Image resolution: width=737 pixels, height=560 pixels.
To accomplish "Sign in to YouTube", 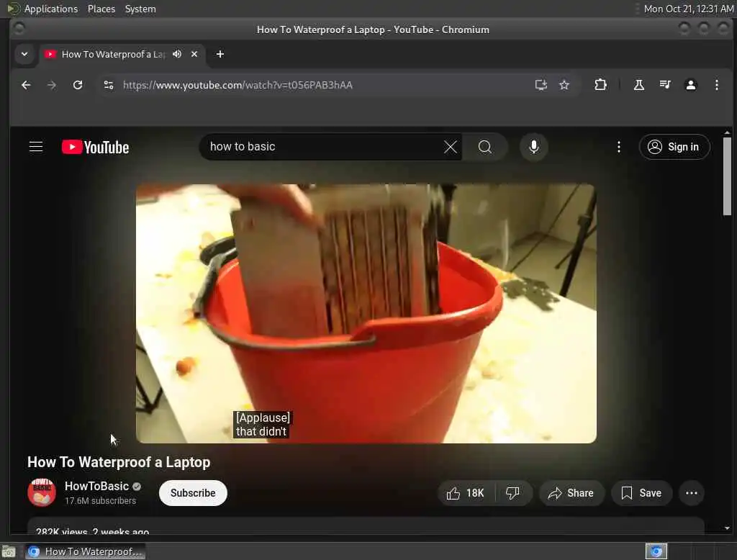I will (x=674, y=147).
